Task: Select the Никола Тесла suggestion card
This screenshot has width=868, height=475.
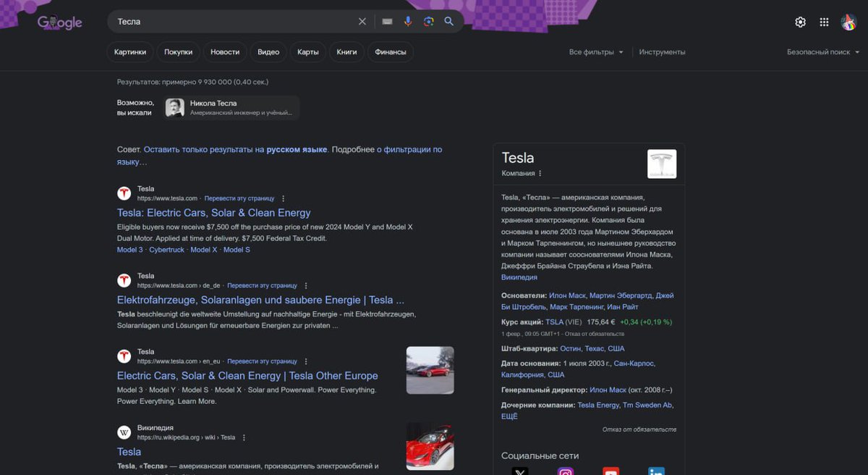Action: tap(231, 108)
